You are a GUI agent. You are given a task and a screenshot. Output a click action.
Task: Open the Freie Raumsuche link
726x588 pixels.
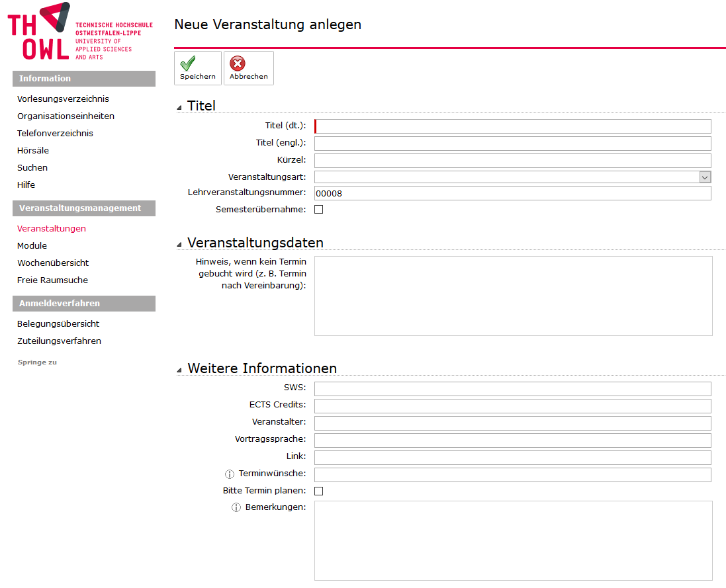pos(52,280)
